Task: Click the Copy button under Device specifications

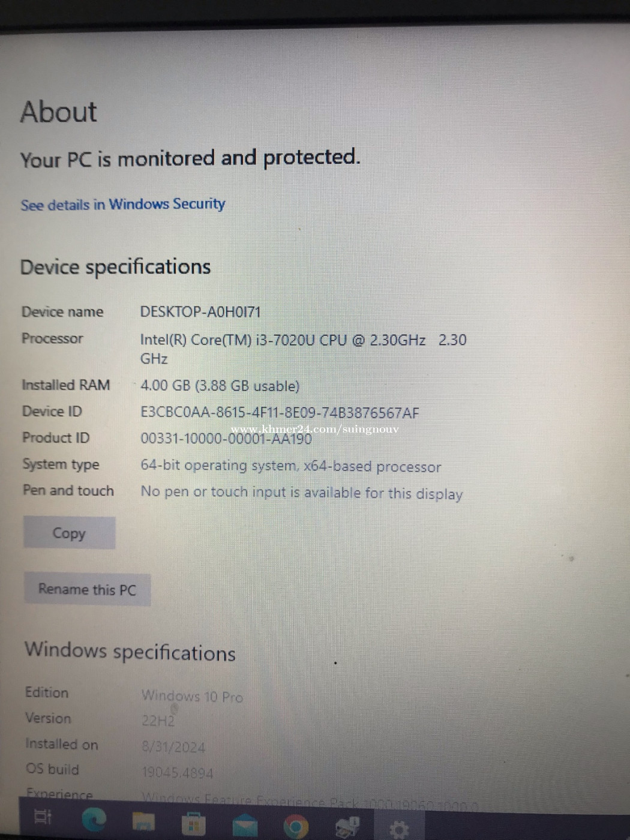Action: pyautogui.click(x=69, y=533)
